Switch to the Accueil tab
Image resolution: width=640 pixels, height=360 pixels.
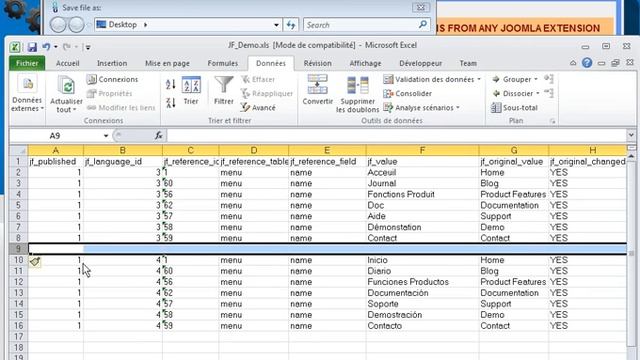[68, 63]
